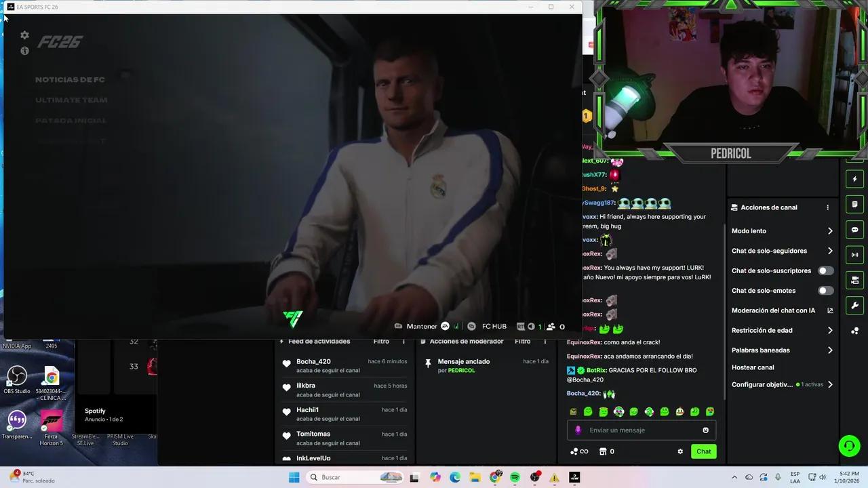Select the stream tools wrench icon in sidebar

click(854, 305)
